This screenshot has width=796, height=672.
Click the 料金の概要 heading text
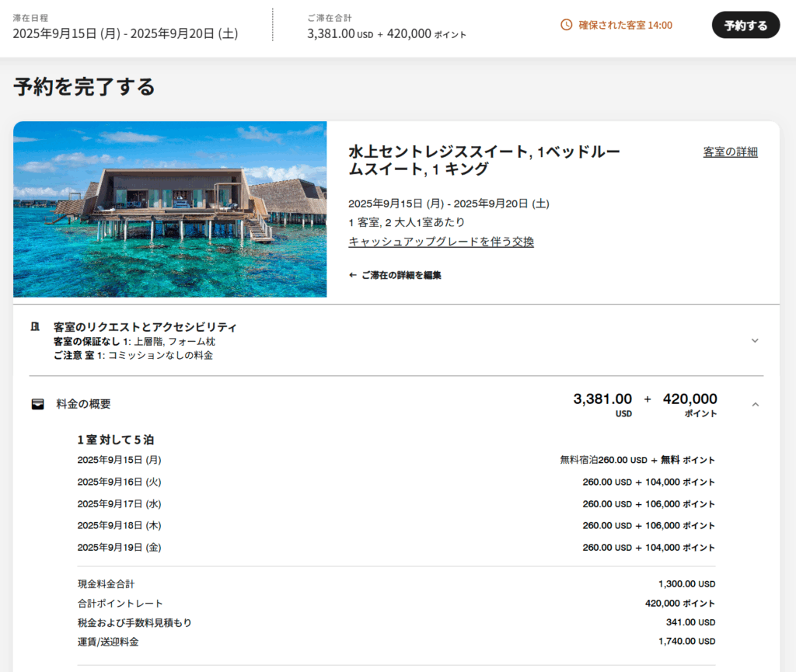click(83, 404)
